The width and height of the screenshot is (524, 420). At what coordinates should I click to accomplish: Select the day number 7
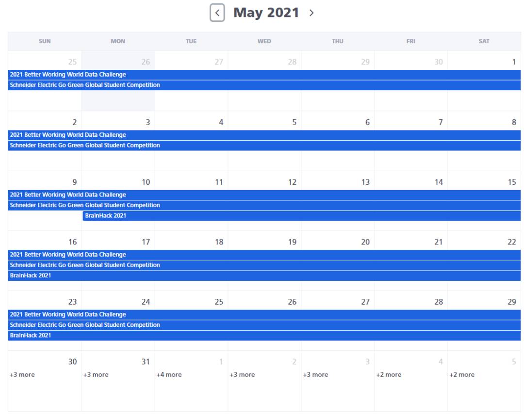pos(440,123)
